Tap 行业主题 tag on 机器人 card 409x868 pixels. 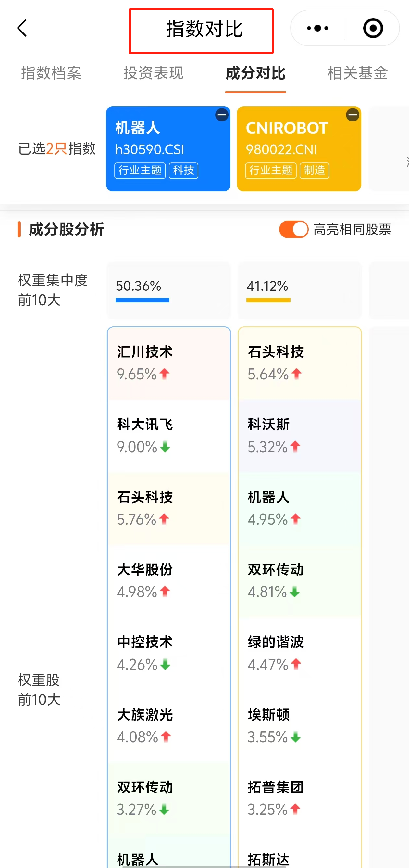[x=140, y=171]
